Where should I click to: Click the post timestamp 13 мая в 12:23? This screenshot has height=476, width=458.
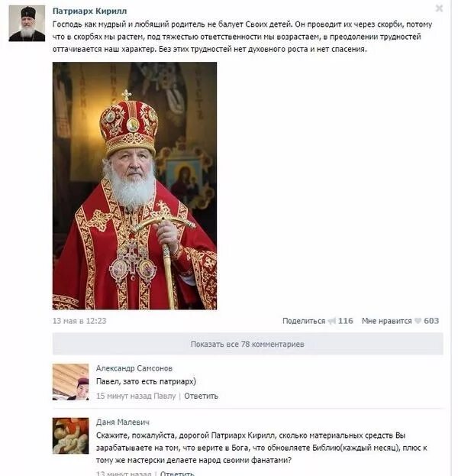coord(79,321)
